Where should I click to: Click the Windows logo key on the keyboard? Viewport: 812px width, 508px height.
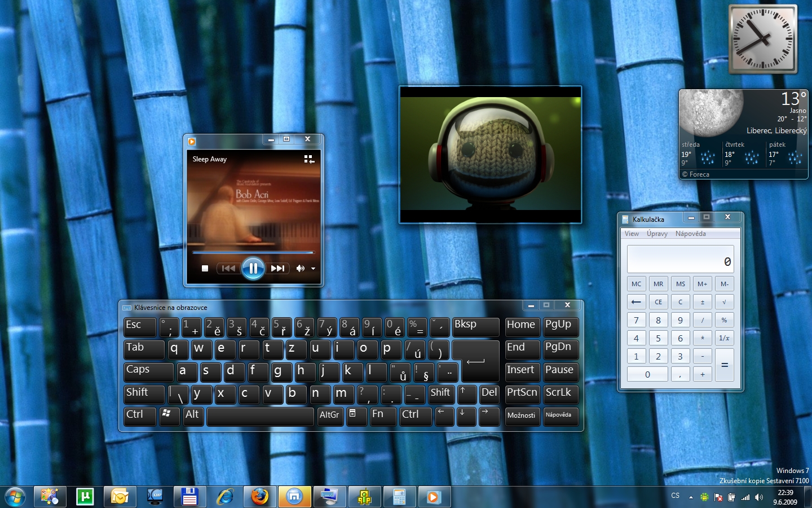(169, 416)
